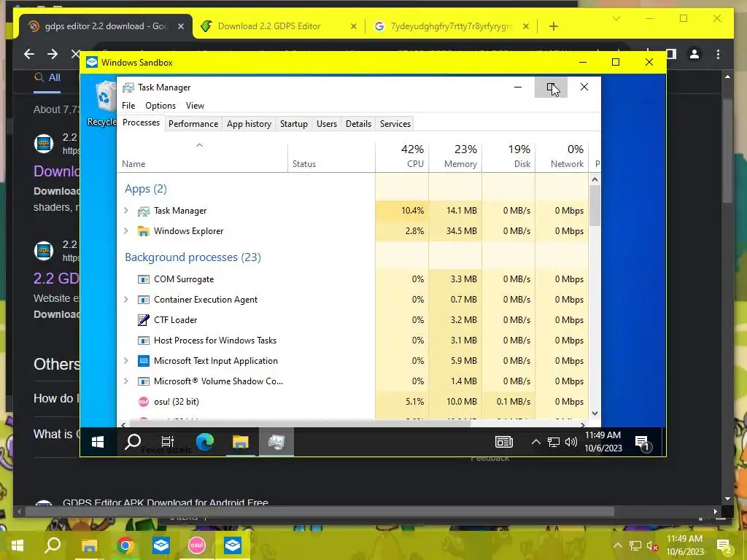This screenshot has height=560, width=747.
Task: Click the Host Process for Windows Tasks icon
Action: tap(144, 341)
